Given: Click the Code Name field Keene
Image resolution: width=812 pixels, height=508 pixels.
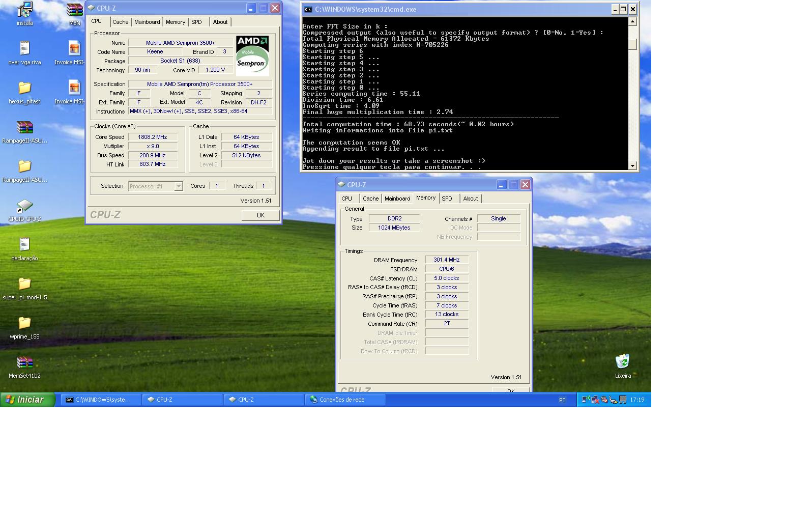Looking at the screenshot, I should [x=155, y=51].
